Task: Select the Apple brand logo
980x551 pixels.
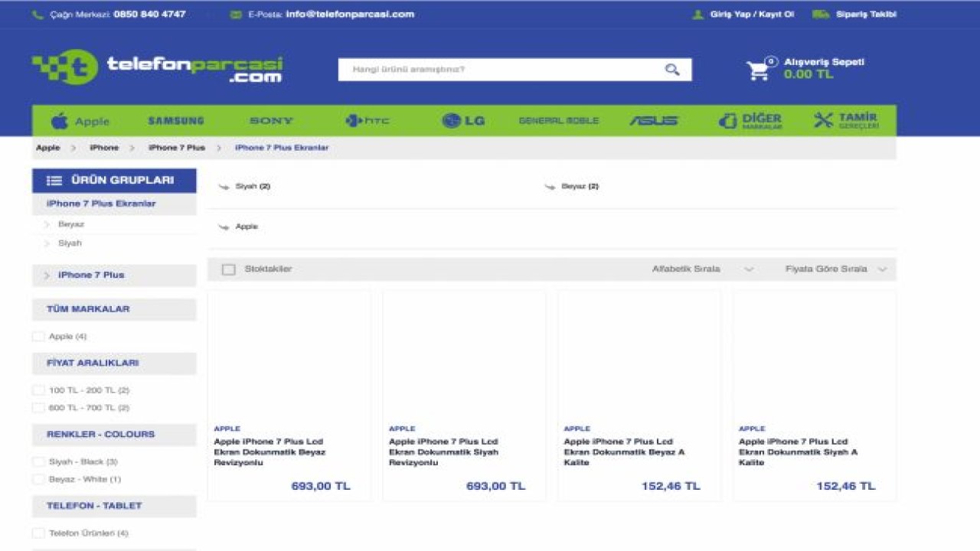Action: click(80, 121)
